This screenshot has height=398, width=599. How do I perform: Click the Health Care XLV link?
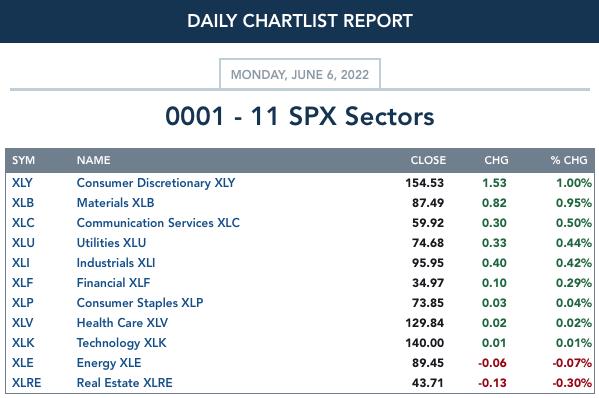tap(122, 323)
